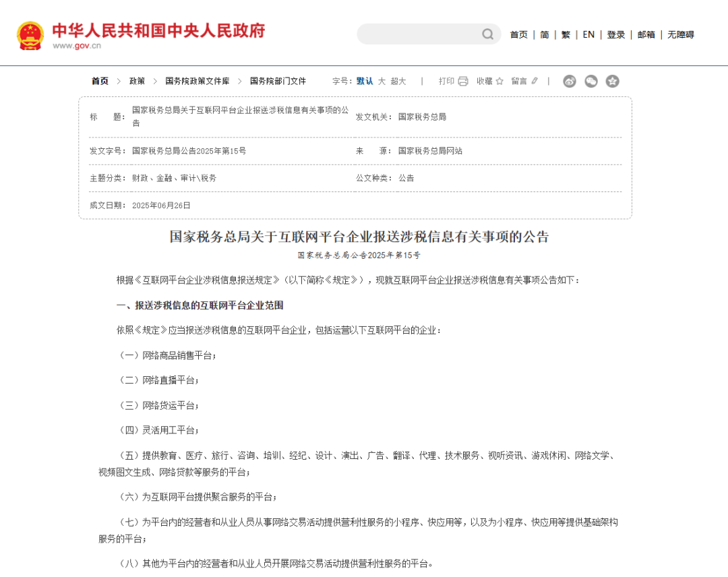Viewport: 728px width, 577px height.
Task: Open the 首页 menu item
Action: (518, 34)
